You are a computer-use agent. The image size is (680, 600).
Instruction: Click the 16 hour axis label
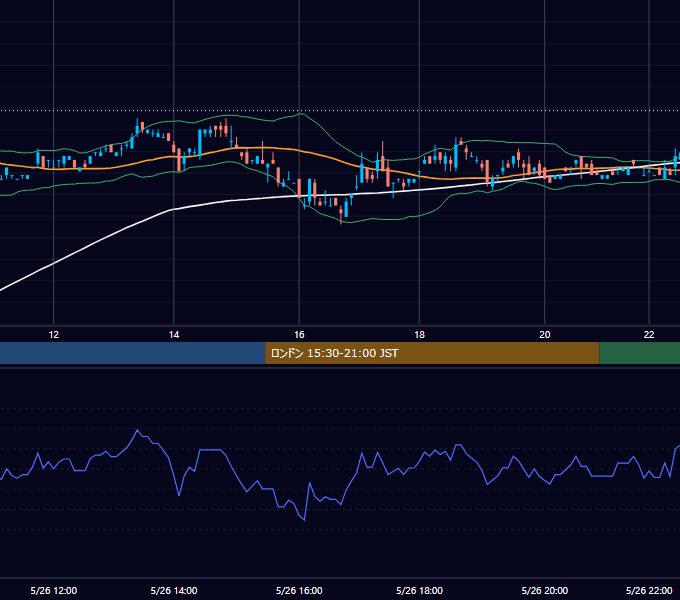(x=299, y=335)
